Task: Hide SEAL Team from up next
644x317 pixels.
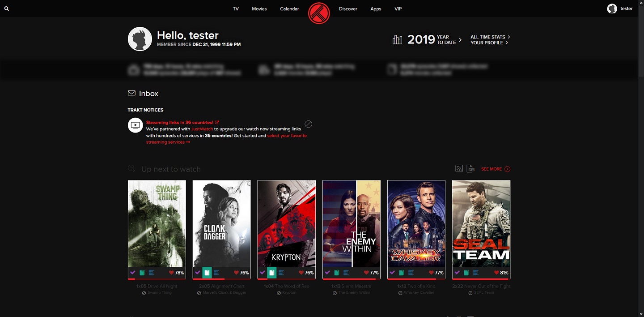Action: pyautogui.click(x=470, y=293)
